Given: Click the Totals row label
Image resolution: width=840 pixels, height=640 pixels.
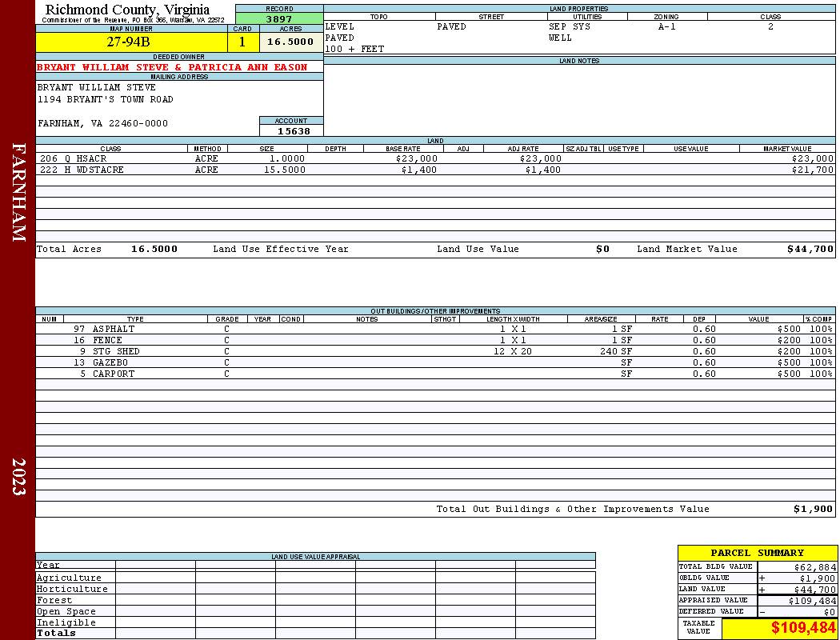Looking at the screenshot, I should point(56,633).
